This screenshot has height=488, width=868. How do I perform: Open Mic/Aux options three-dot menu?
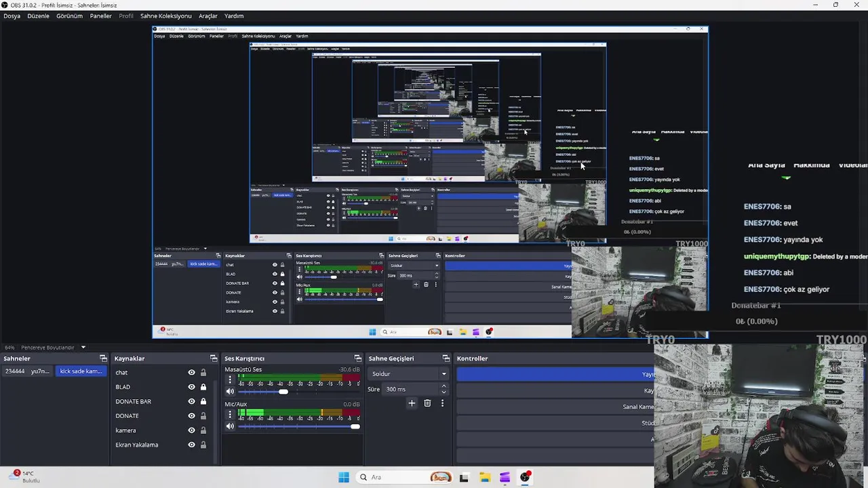point(230,414)
